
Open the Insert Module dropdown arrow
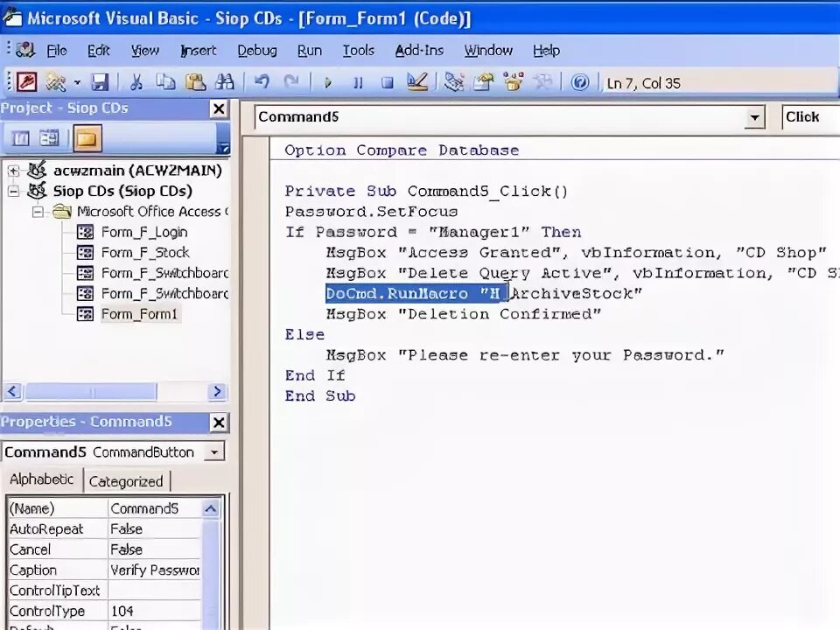pos(77,82)
